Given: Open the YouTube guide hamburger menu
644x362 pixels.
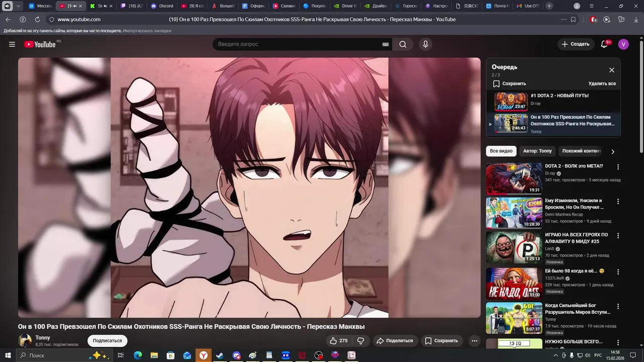Looking at the screenshot, I should (x=12, y=44).
